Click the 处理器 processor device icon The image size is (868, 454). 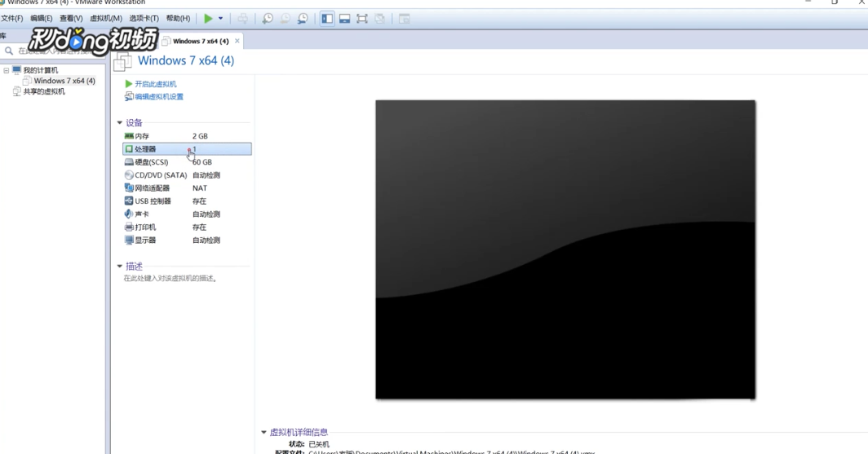[129, 149]
